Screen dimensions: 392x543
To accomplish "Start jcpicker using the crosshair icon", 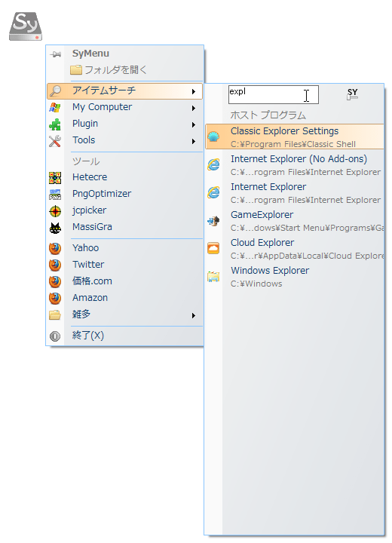I will [55, 211].
